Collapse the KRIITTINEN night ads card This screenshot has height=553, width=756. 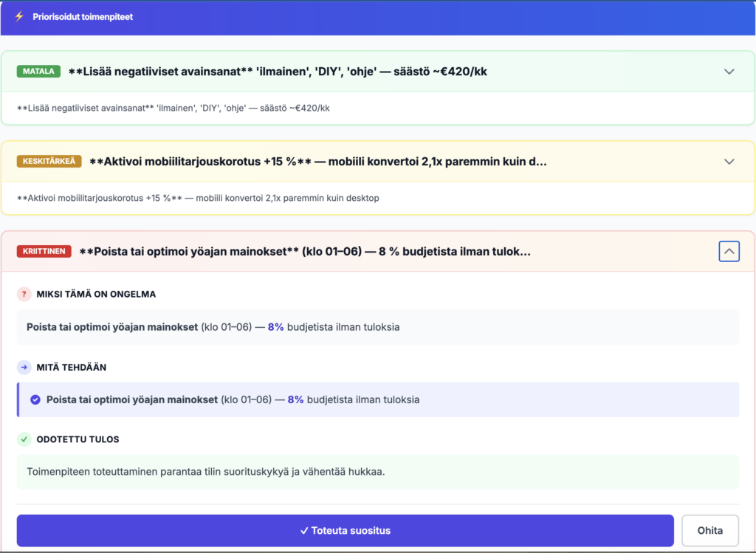(729, 251)
